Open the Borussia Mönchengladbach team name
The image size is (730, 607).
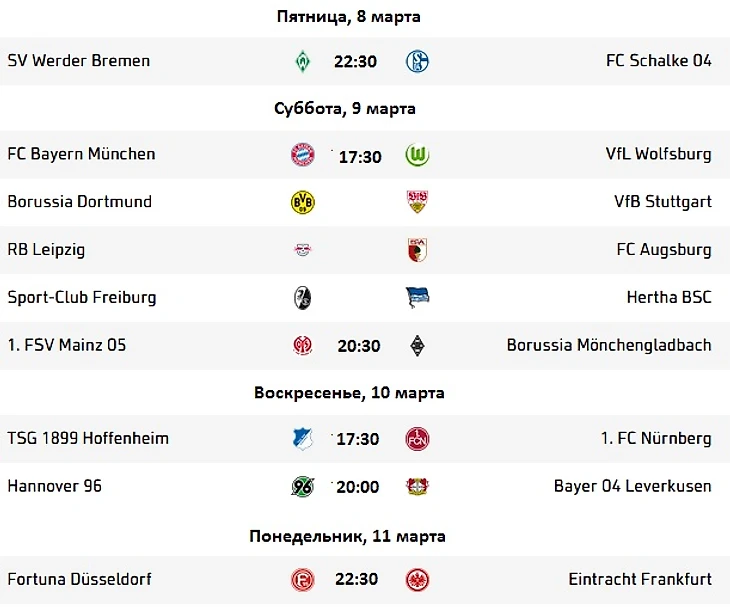pyautogui.click(x=609, y=345)
